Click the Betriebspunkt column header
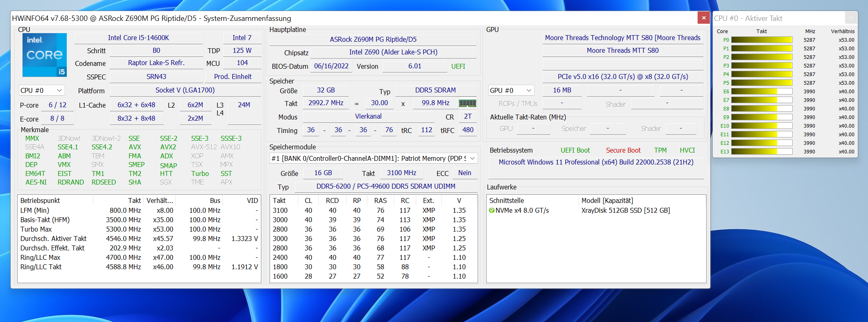 (x=56, y=200)
